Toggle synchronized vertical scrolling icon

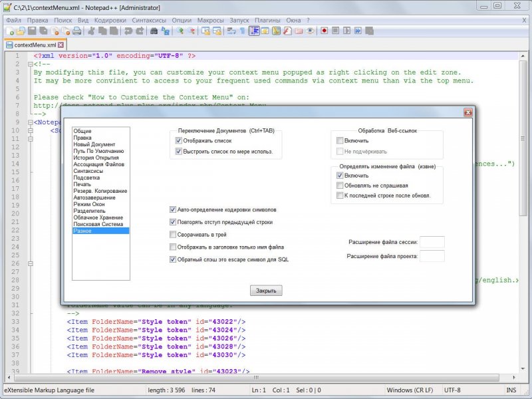205,31
